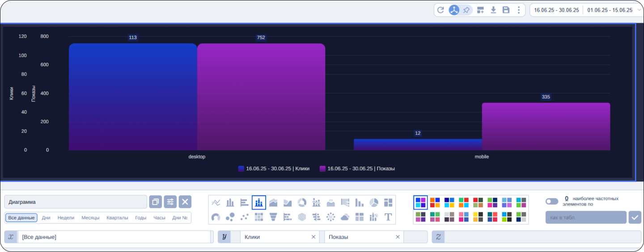Open chart settings sliders icon
The width and height of the screenshot is (644, 252).
pyautogui.click(x=170, y=202)
